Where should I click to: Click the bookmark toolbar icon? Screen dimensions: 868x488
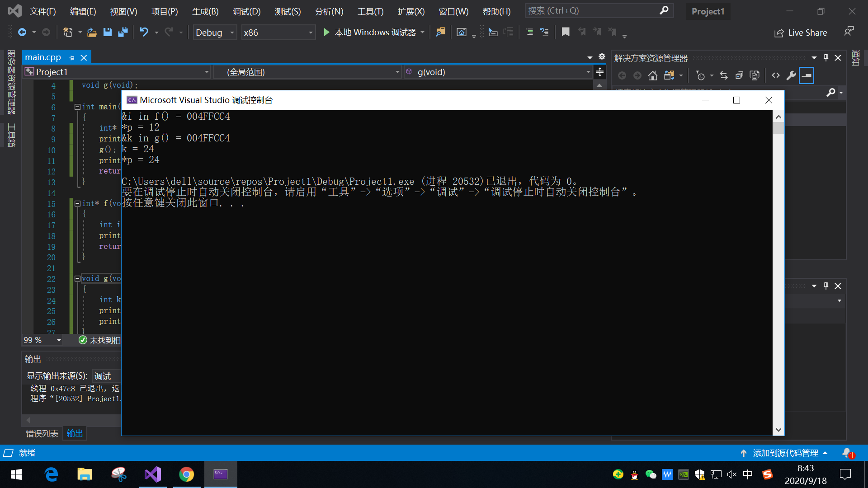click(566, 32)
